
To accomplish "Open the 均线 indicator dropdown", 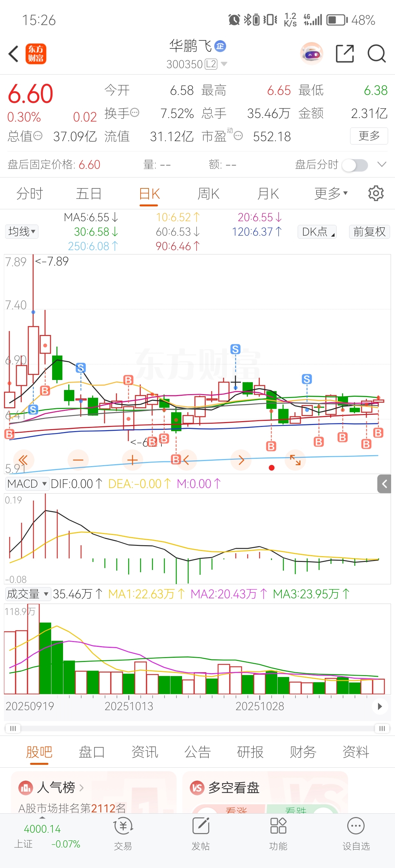I will click(22, 232).
